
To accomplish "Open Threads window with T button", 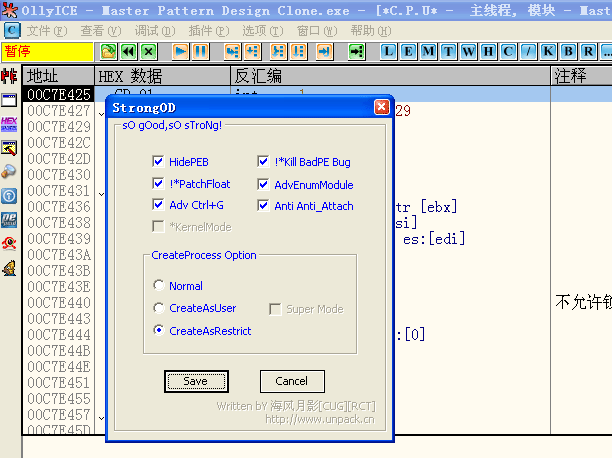I will click(448, 52).
